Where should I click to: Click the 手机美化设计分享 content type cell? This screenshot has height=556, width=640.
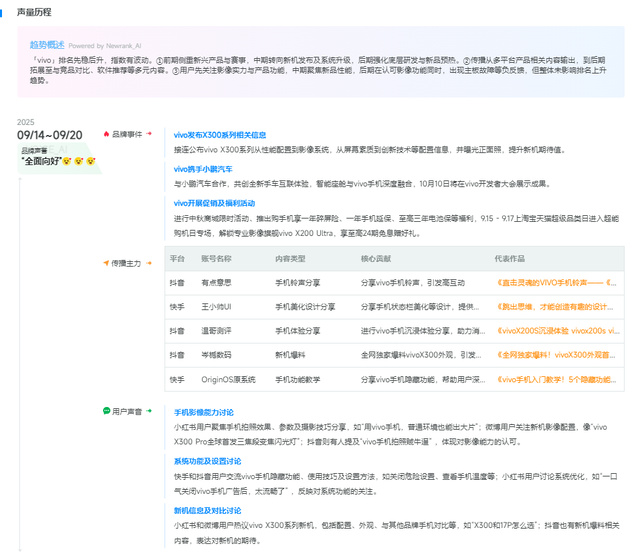[305, 307]
